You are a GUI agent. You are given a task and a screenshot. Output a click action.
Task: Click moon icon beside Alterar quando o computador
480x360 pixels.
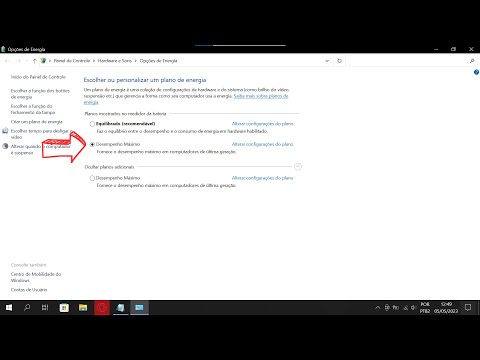(5, 146)
